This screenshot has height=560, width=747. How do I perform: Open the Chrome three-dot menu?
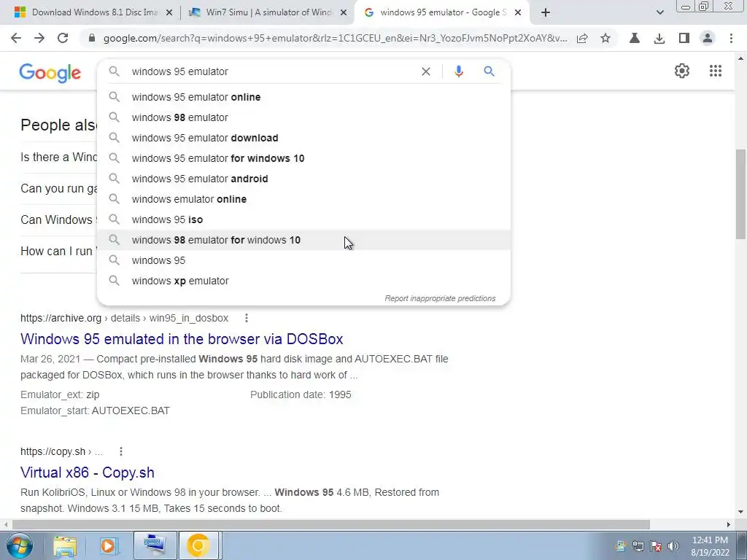point(731,38)
